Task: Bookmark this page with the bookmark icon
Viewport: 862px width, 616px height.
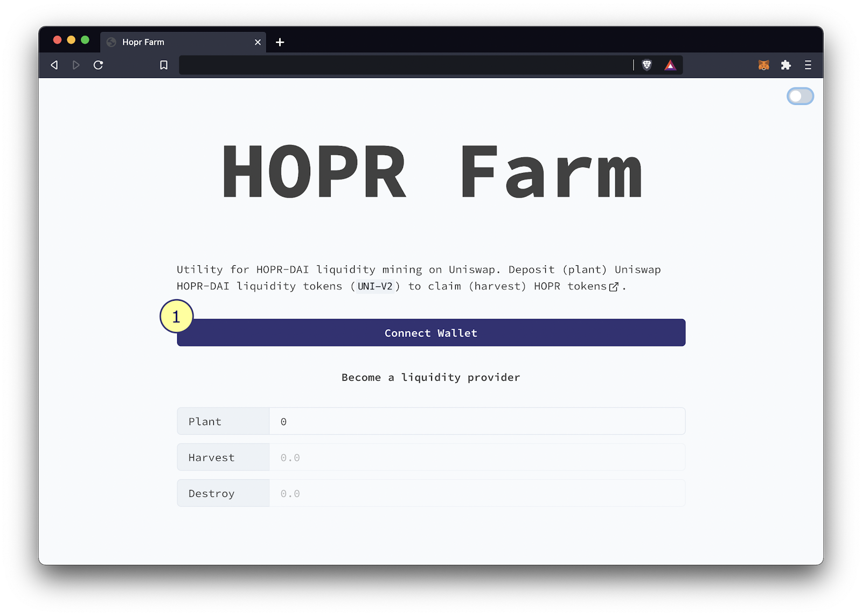Action: click(x=164, y=65)
